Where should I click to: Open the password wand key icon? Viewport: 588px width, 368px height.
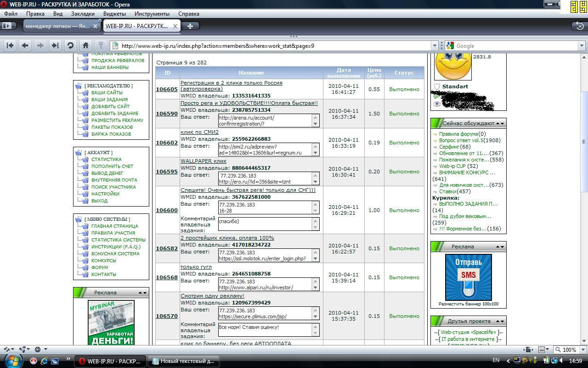[x=101, y=46]
